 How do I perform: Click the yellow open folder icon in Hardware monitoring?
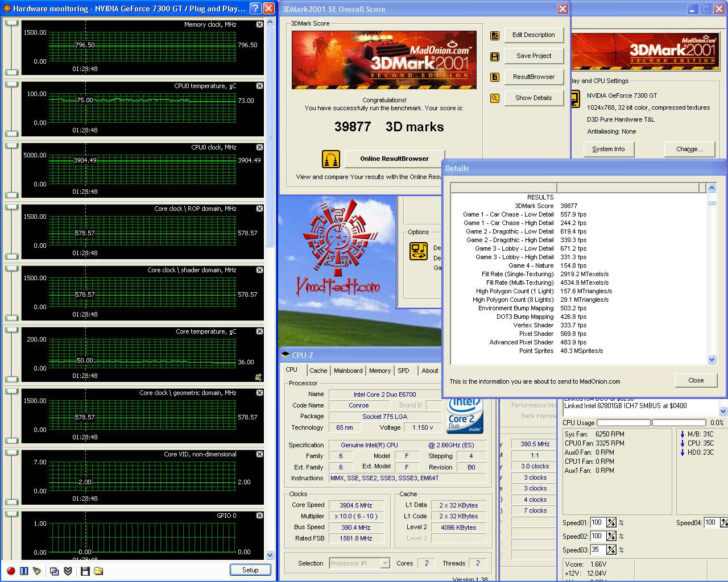(98, 571)
